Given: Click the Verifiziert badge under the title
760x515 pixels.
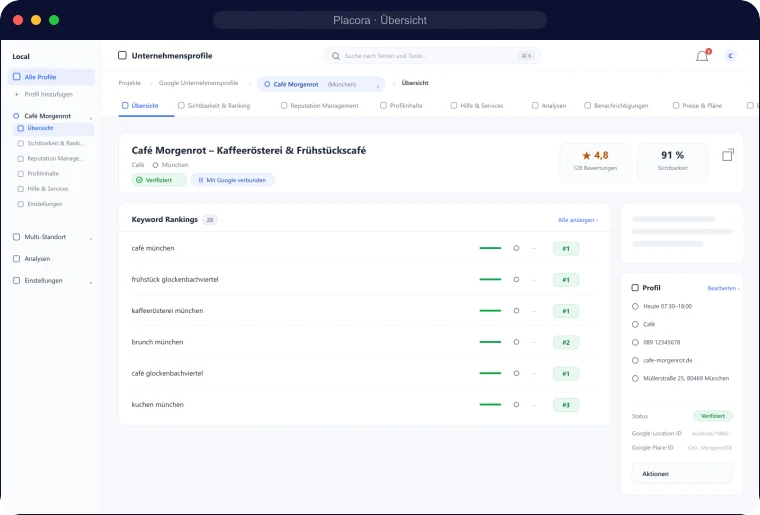Looking at the screenshot, I should coord(159,180).
